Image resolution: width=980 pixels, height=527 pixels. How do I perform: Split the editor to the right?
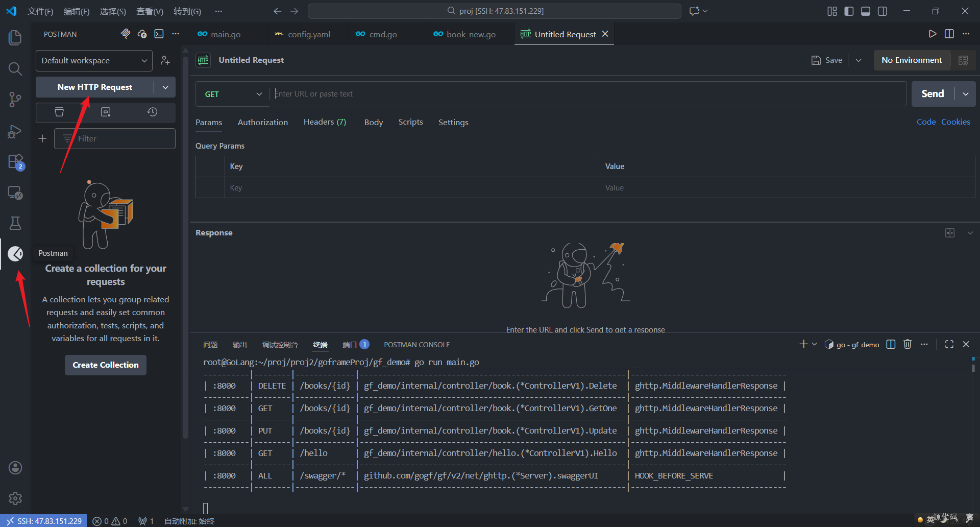[x=949, y=34]
